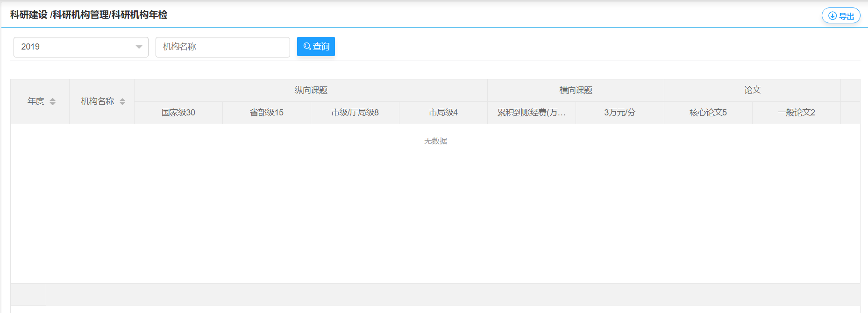Click the 市级/厅局级8 column header
Viewport: 868px width, 313px height.
tap(355, 113)
